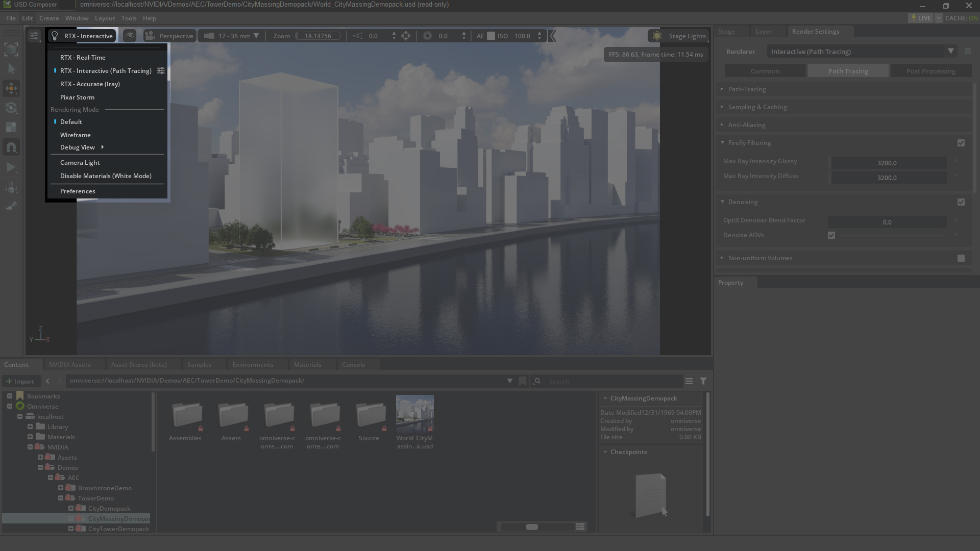Toggle the LIVE sync button

click(x=921, y=18)
